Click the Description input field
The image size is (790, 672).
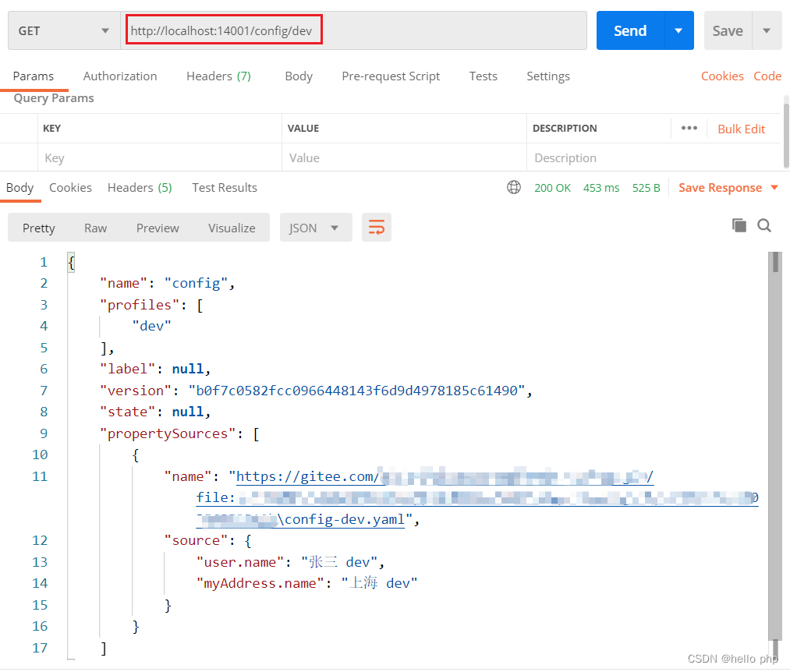pos(654,157)
